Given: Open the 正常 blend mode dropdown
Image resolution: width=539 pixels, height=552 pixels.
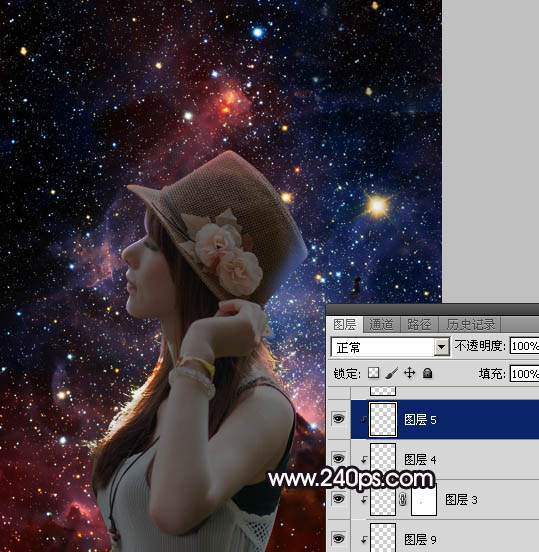Looking at the screenshot, I should pyautogui.click(x=390, y=347).
